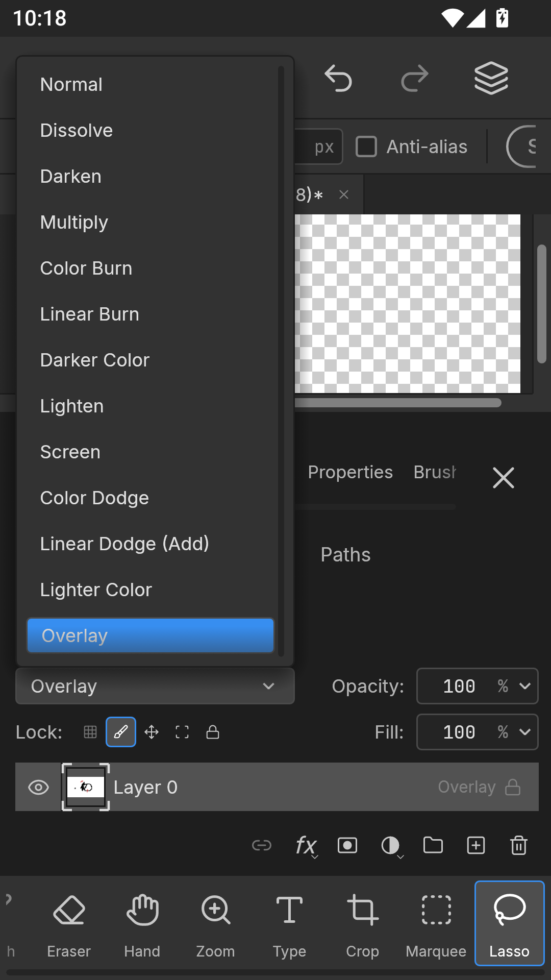Choose Color Burn blend mode
Viewport: 551px width, 980px height.
[x=151, y=268]
